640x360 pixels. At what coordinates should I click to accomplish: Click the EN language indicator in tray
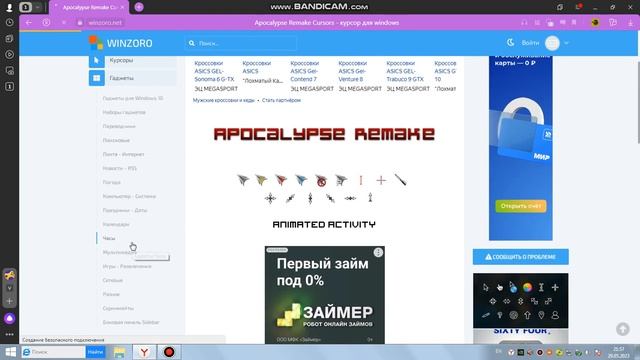point(498,352)
